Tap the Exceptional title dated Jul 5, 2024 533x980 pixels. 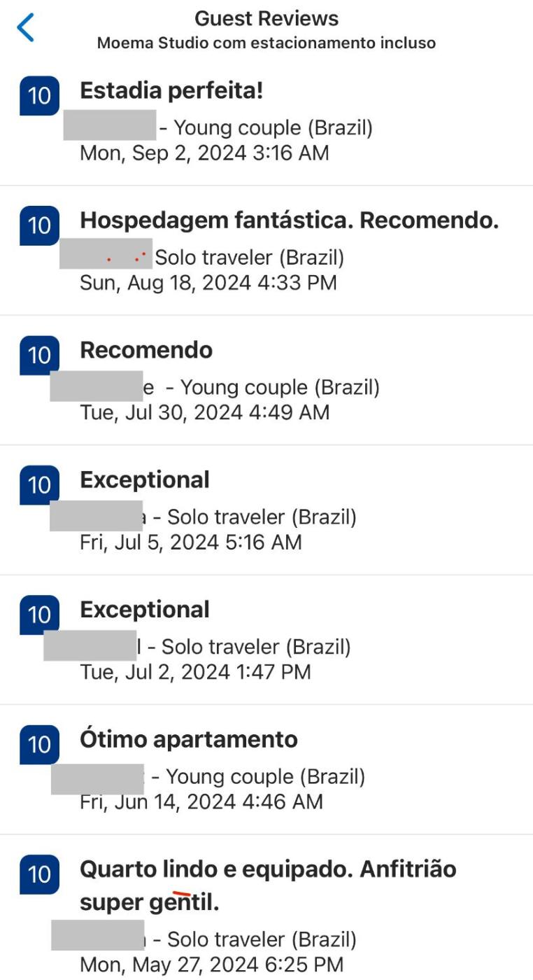pyautogui.click(x=145, y=479)
